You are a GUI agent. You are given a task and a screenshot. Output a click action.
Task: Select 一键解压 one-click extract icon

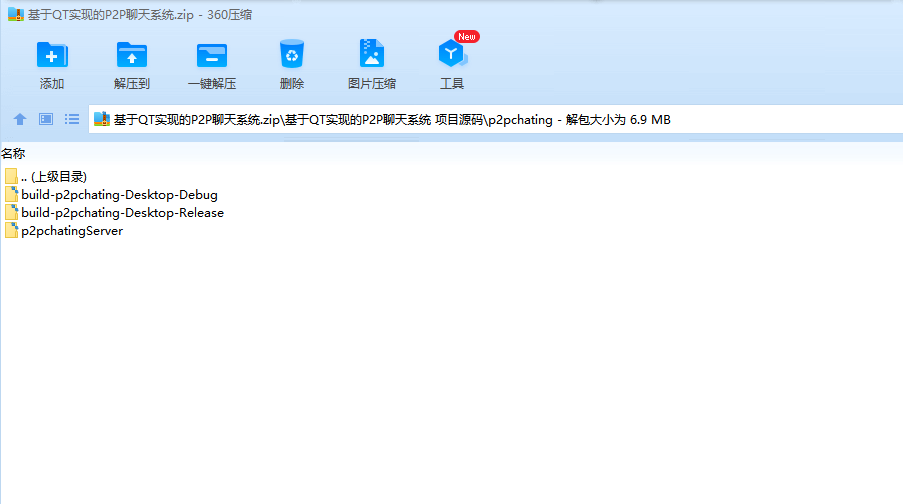211,55
